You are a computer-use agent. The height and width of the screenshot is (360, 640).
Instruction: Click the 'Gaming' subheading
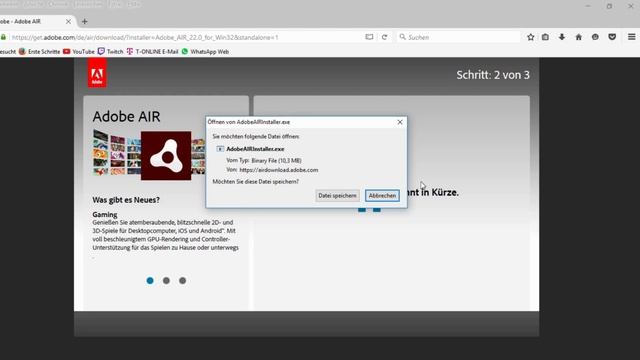click(x=104, y=214)
